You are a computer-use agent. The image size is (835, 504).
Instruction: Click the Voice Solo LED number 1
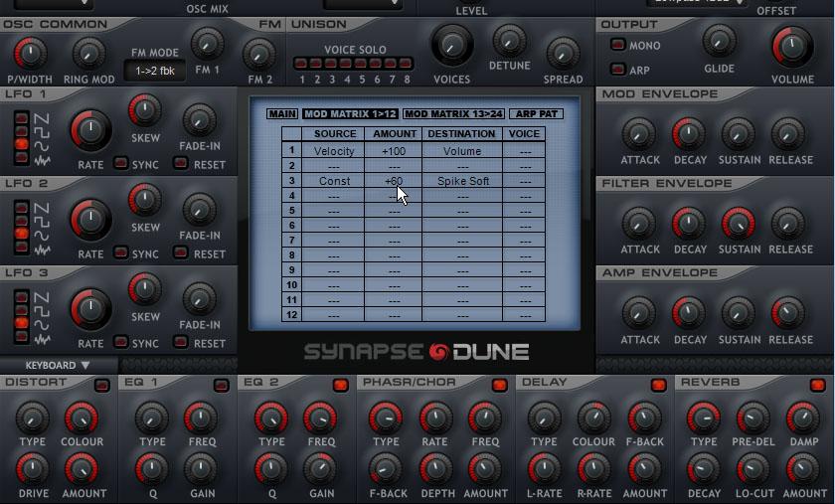coord(301,64)
